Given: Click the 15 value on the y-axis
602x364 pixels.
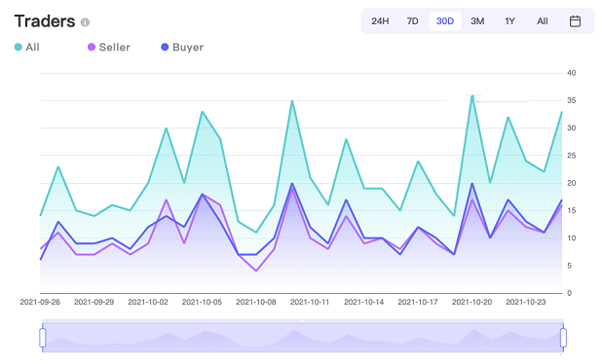Looking at the screenshot, I should 571,210.
